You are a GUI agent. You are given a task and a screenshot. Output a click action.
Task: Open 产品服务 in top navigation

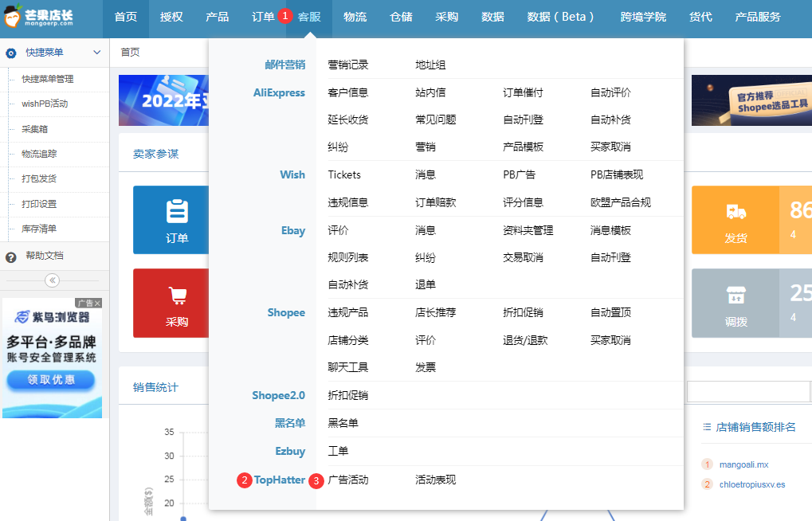coord(758,17)
